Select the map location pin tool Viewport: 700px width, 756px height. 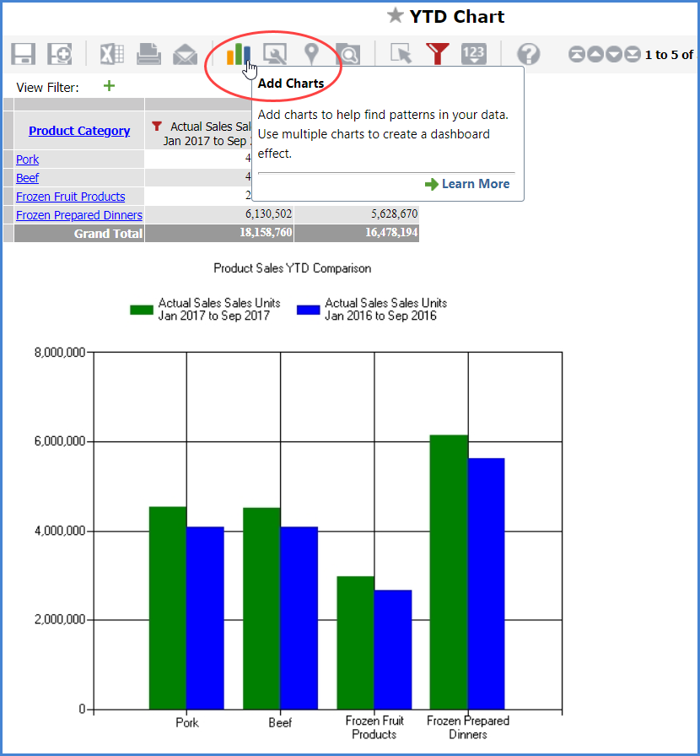[311, 53]
